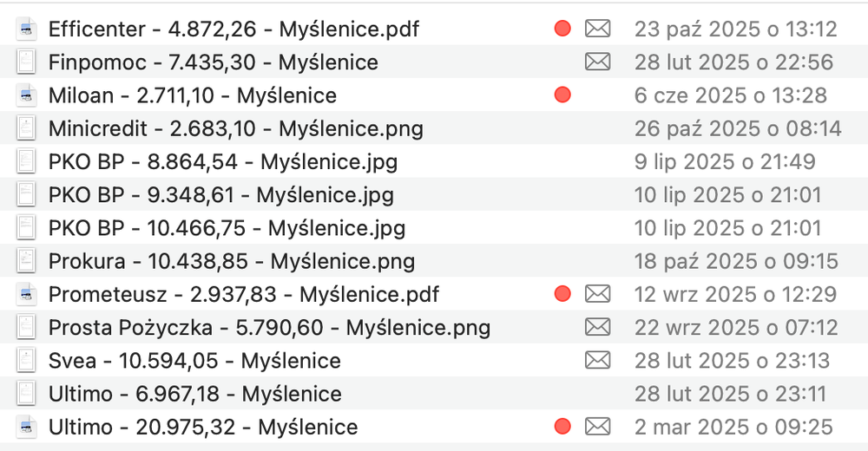
Task: Click file icon of Minicredit - 2.683,10 png
Action: point(26,128)
